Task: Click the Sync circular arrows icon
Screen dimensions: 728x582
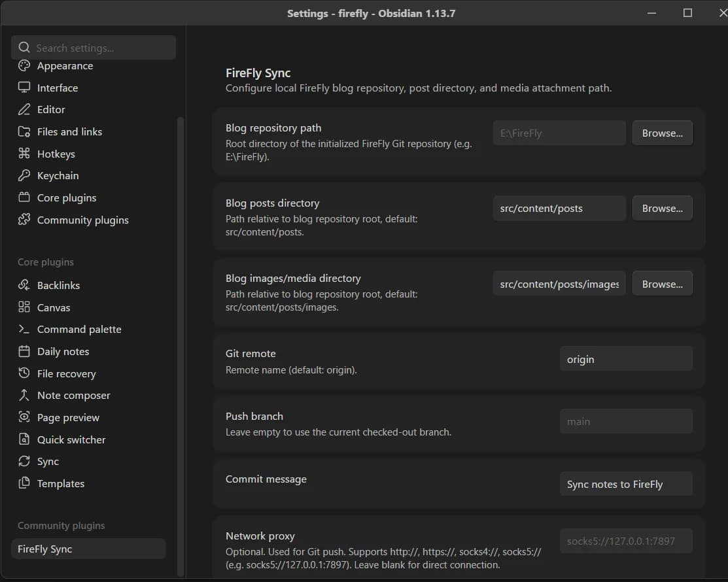Action: tap(24, 461)
